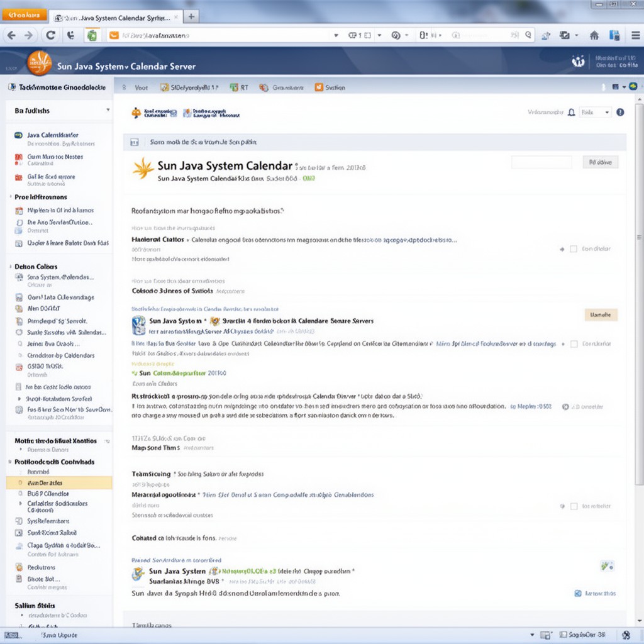
Task: Switch to the Gra tab with the orange-blue icon
Action: (282, 87)
